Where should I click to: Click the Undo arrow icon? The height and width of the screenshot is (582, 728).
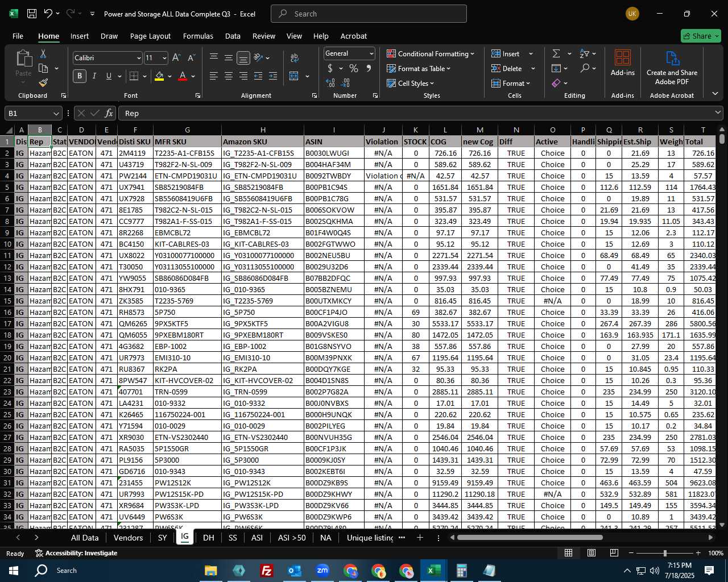click(48, 14)
